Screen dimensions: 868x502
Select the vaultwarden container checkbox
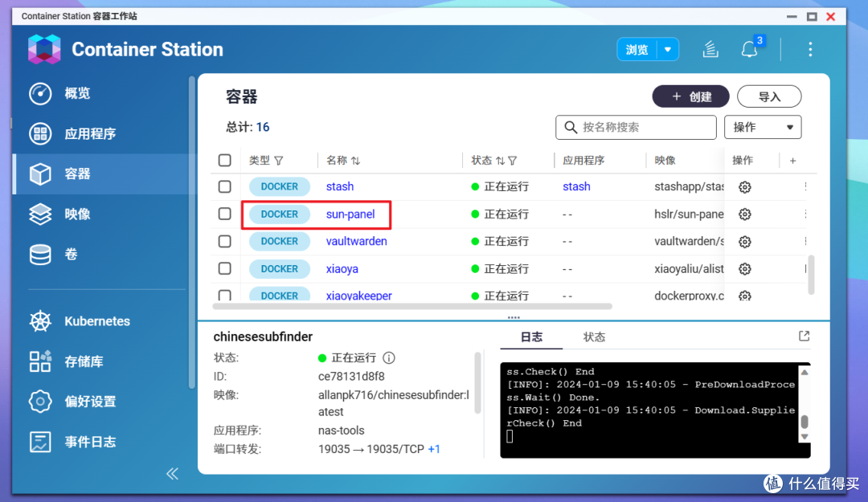[224, 241]
